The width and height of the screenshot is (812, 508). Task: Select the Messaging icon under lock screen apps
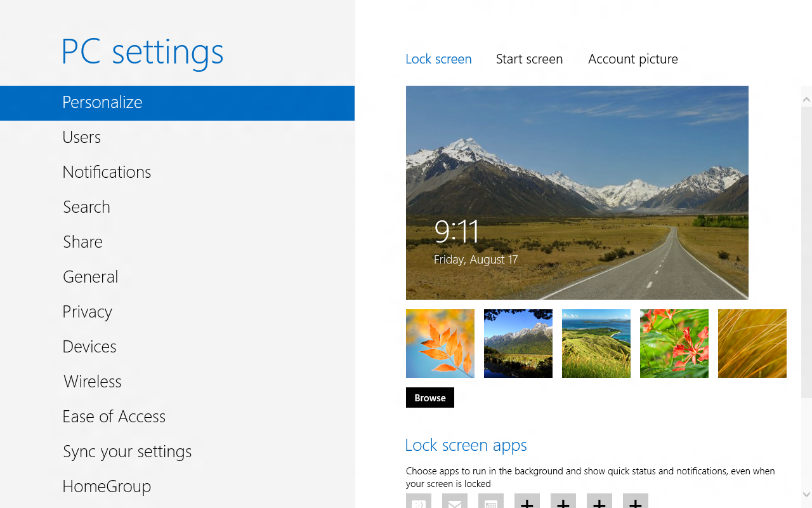[x=418, y=504]
